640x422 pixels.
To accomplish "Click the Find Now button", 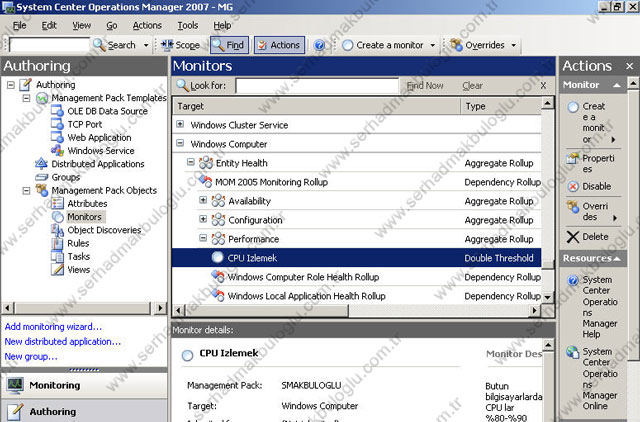I will pos(425,86).
